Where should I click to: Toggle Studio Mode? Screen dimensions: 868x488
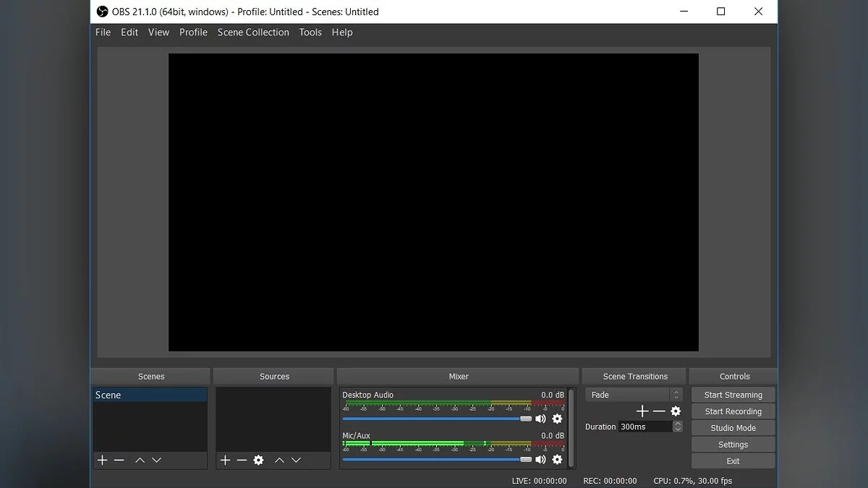click(733, 428)
